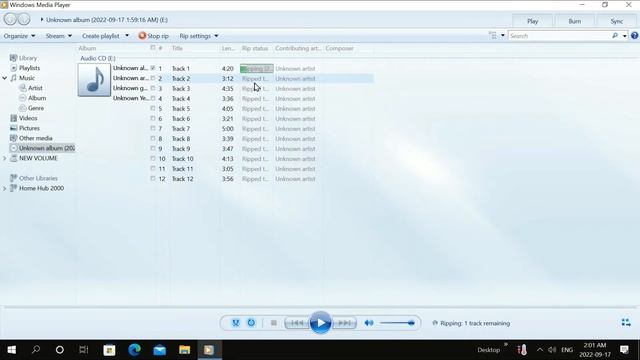The width and height of the screenshot is (640, 360).
Task: Open the View options dropdown arrow
Action: click(502, 36)
